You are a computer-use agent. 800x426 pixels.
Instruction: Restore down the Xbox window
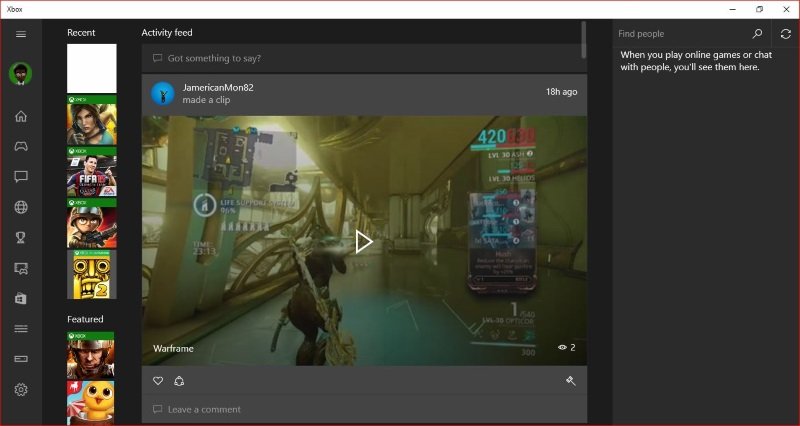(x=760, y=9)
